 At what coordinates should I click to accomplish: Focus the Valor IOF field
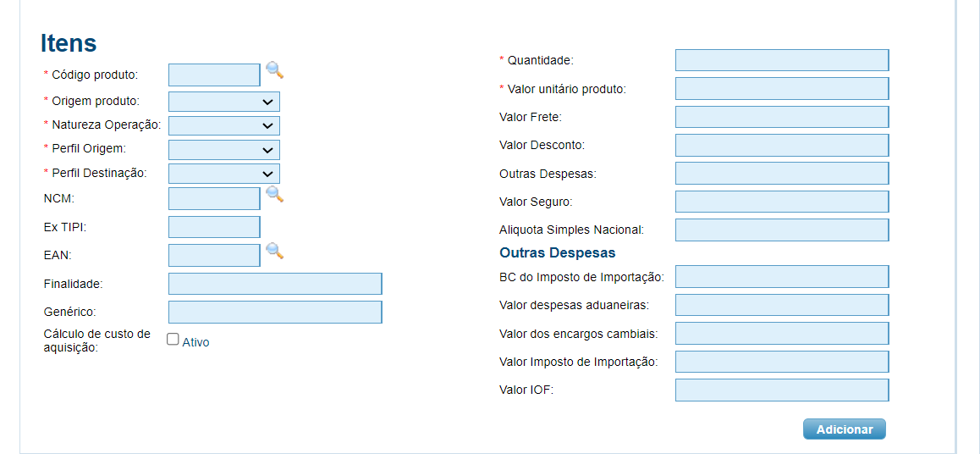tap(782, 390)
